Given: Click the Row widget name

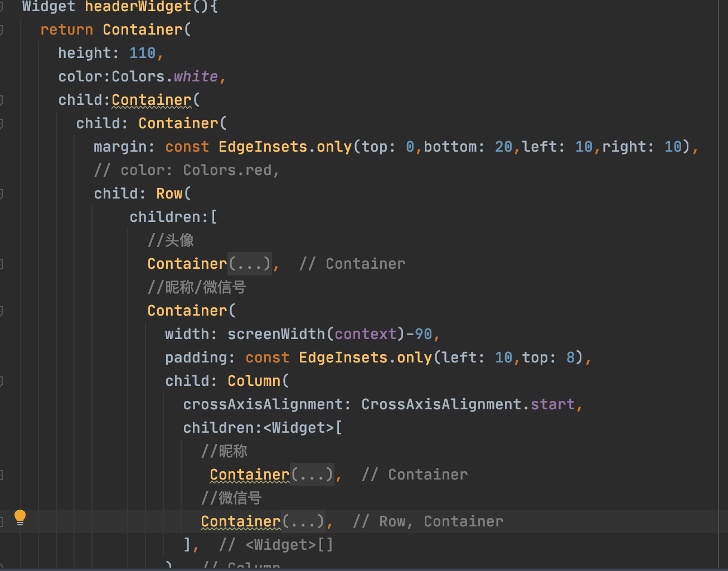Looking at the screenshot, I should pos(169,193).
